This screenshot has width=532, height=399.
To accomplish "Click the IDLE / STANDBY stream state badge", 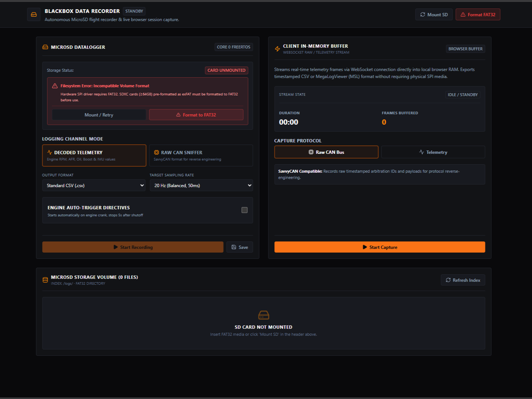I will [x=462, y=95].
